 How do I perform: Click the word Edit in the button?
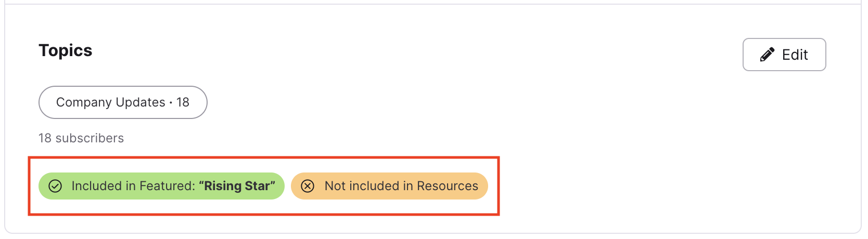pos(795,55)
